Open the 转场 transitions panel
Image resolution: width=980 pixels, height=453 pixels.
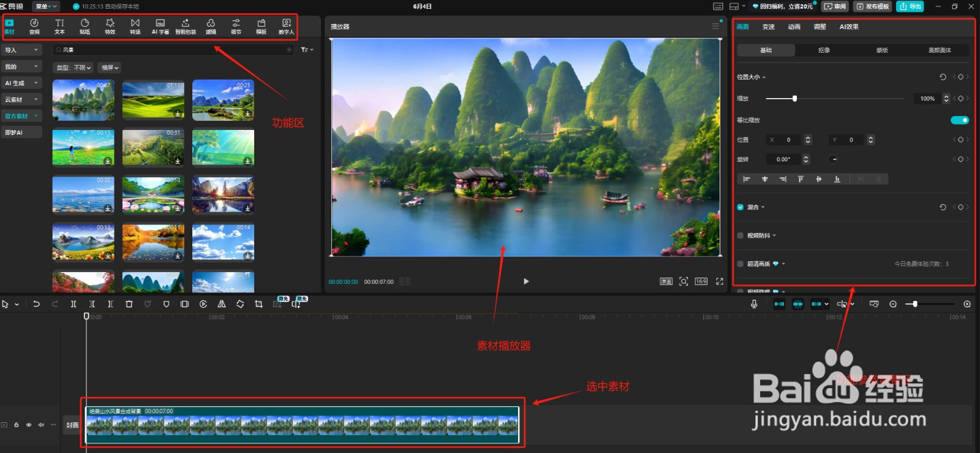coord(135,26)
